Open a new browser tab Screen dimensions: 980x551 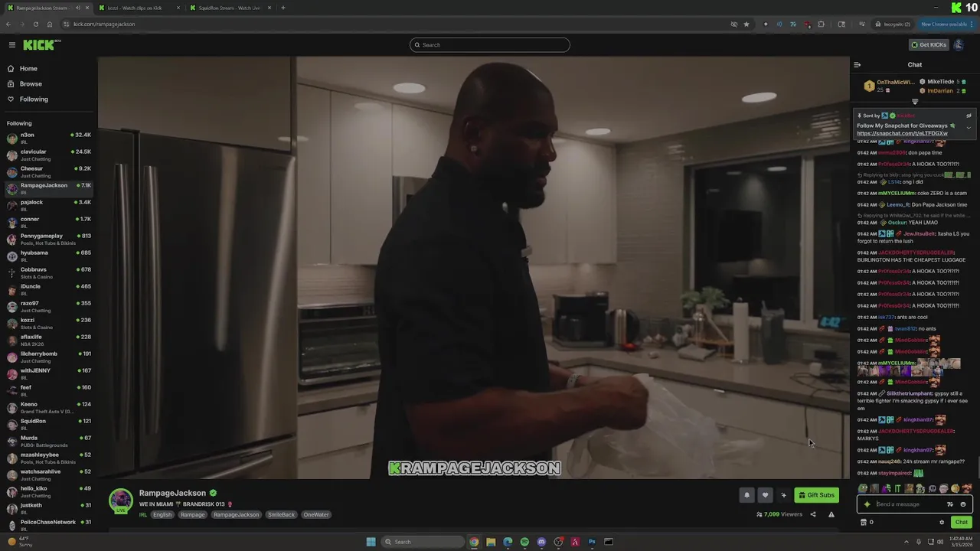(x=283, y=8)
